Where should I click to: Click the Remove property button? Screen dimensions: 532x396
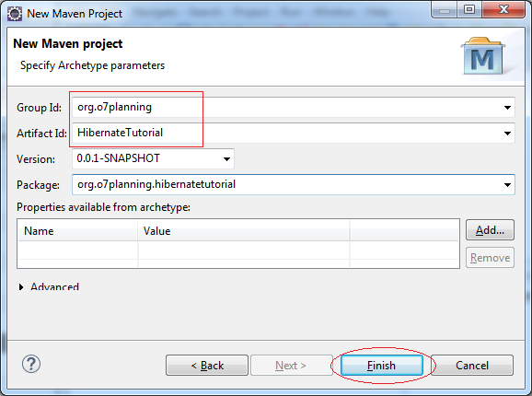click(x=490, y=258)
